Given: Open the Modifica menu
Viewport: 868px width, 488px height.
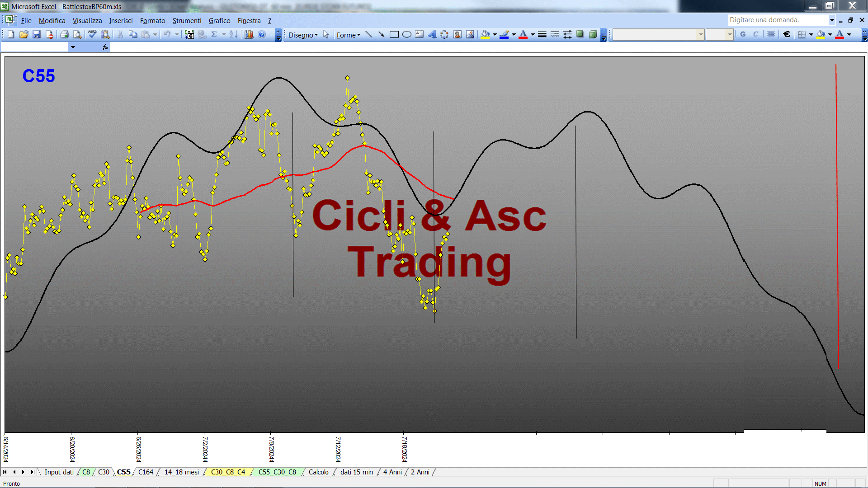Looking at the screenshot, I should [52, 20].
